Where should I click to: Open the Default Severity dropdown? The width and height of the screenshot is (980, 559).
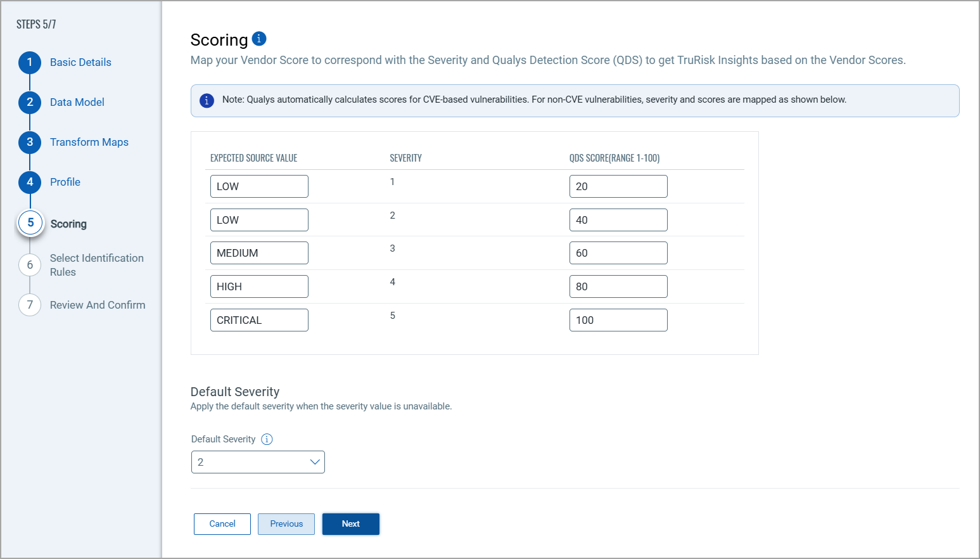pyautogui.click(x=258, y=462)
